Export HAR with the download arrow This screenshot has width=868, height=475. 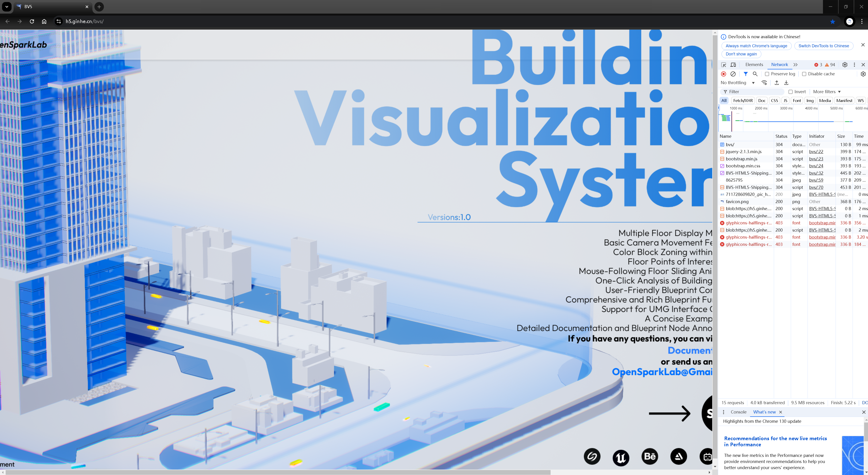tap(786, 83)
